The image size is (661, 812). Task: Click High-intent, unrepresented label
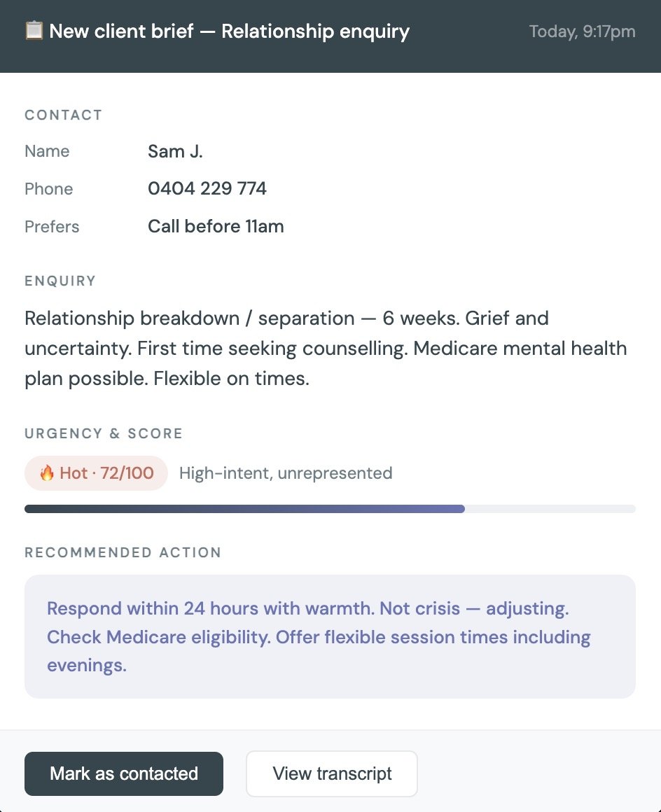tap(286, 472)
